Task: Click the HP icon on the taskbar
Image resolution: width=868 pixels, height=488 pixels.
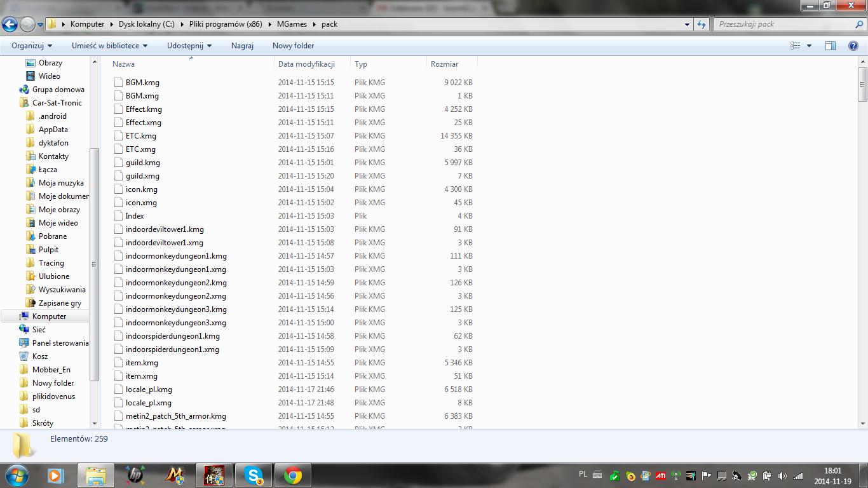Action: [x=135, y=475]
